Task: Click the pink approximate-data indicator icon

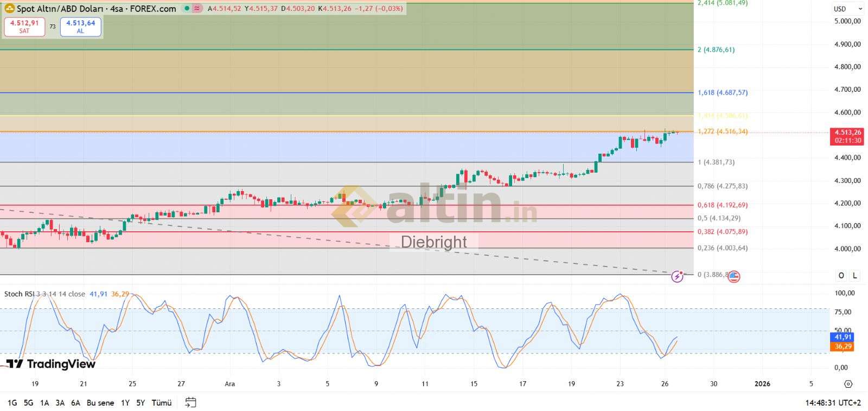Action: click(x=197, y=9)
